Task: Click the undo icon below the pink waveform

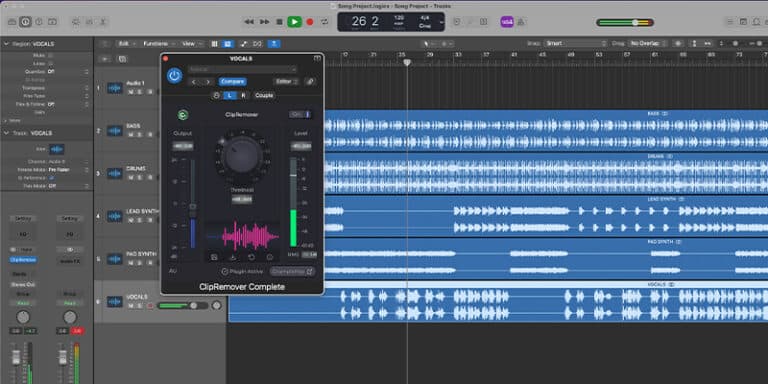Action: [x=251, y=257]
